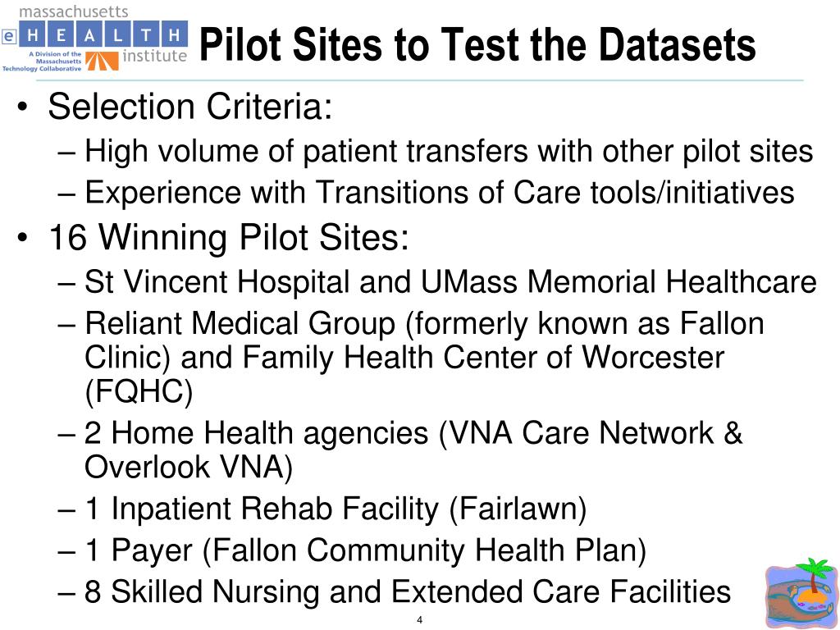Viewport: 840px width, 630px height.
Task: Click the 'Overlook VNA)' text
Action: pyautogui.click(x=189, y=467)
